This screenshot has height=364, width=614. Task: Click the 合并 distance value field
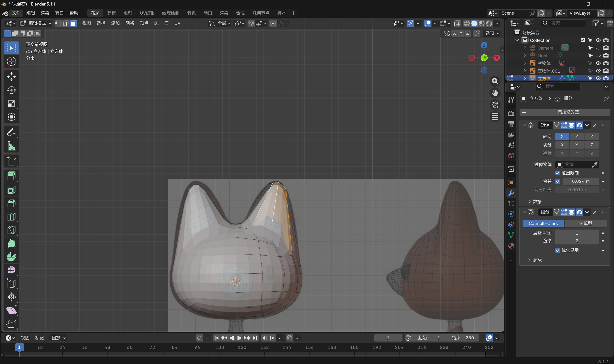pyautogui.click(x=581, y=181)
